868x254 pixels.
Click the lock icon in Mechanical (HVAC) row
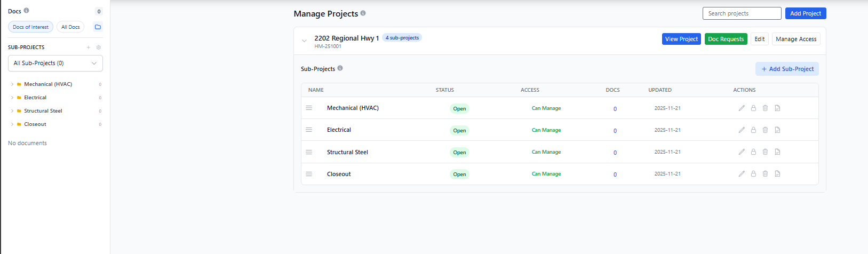(753, 108)
